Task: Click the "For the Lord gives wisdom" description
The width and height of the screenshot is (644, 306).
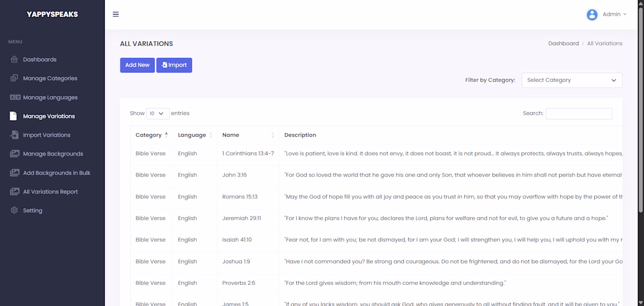Action: 395,283
